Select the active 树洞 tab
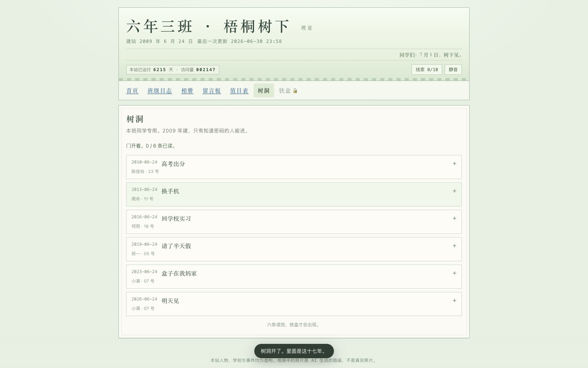This screenshot has width=588, height=368. tap(264, 91)
